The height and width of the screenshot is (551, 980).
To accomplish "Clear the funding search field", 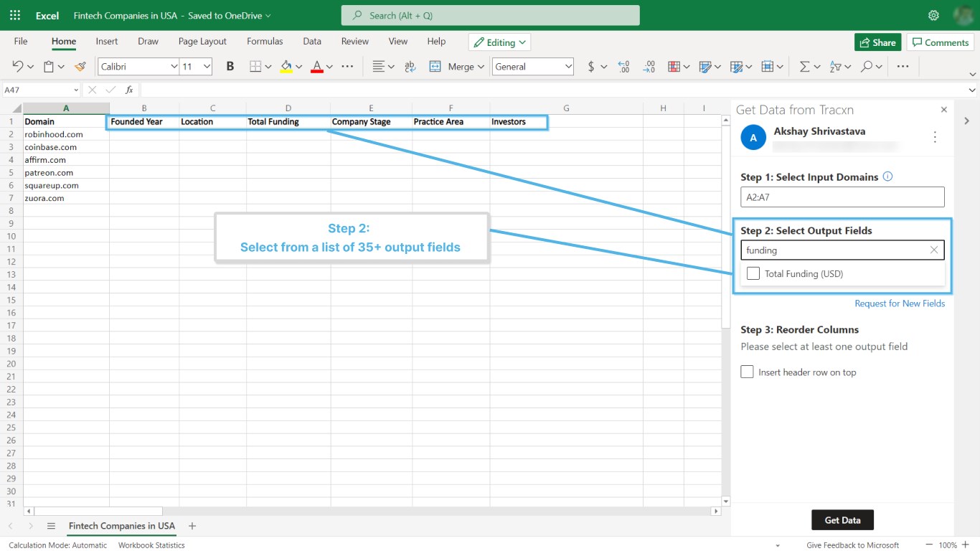I will click(934, 250).
